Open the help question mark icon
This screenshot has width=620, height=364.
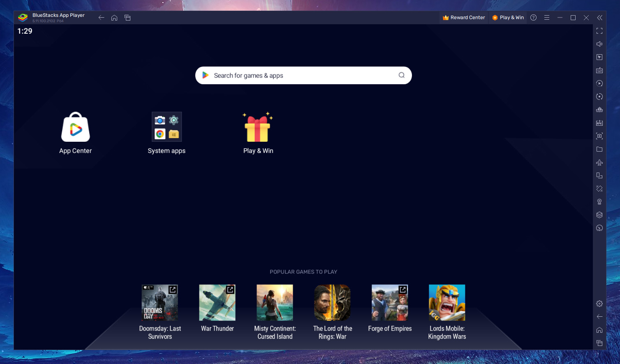(534, 18)
